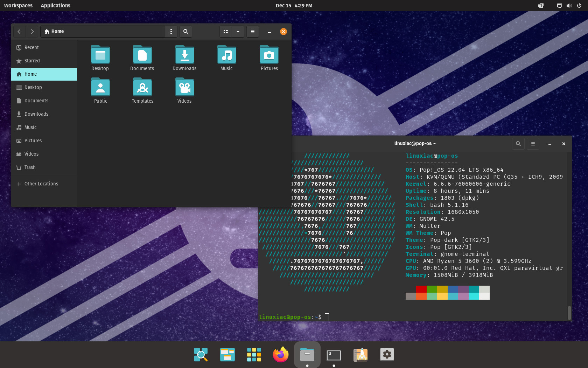588x368 pixels.
Task: Open the Downloads folder in file grid
Action: [x=184, y=55]
